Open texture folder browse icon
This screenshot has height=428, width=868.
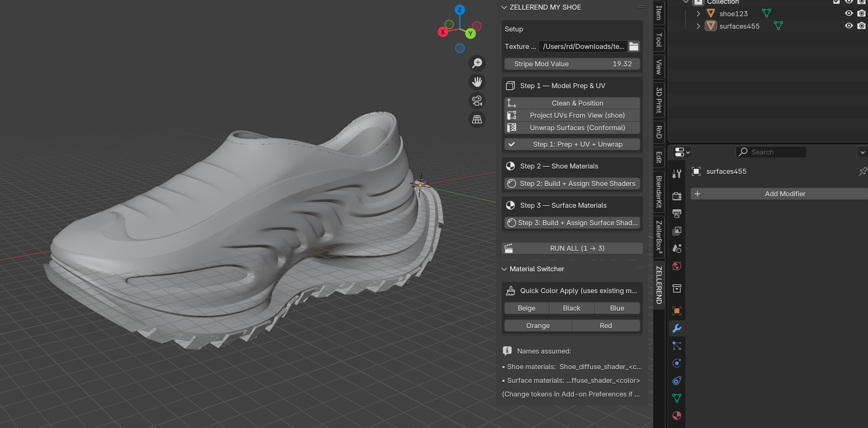pyautogui.click(x=634, y=46)
